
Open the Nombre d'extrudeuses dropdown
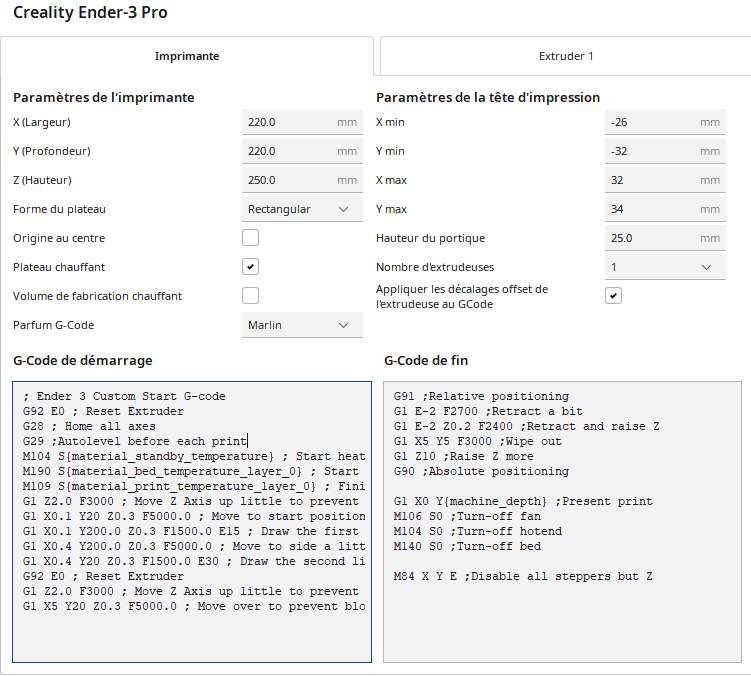click(665, 267)
